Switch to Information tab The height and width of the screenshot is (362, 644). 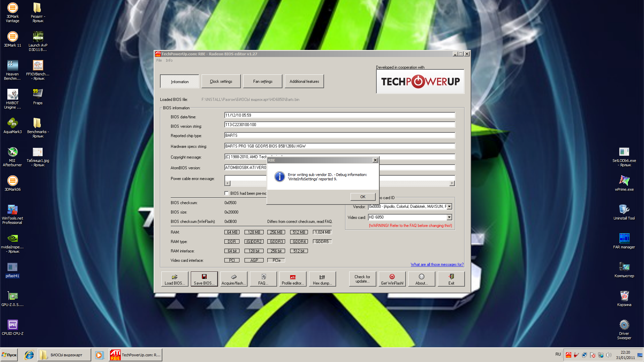click(179, 81)
